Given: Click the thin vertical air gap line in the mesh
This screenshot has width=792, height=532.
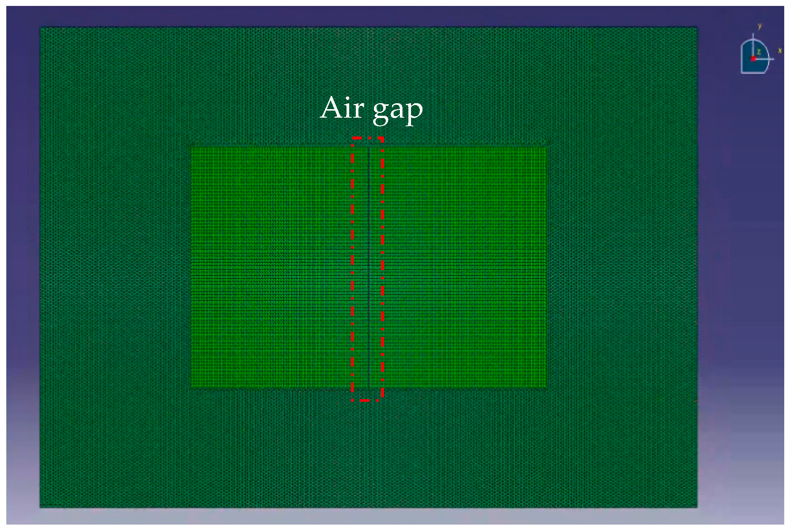Looking at the screenshot, I should click(369, 266).
